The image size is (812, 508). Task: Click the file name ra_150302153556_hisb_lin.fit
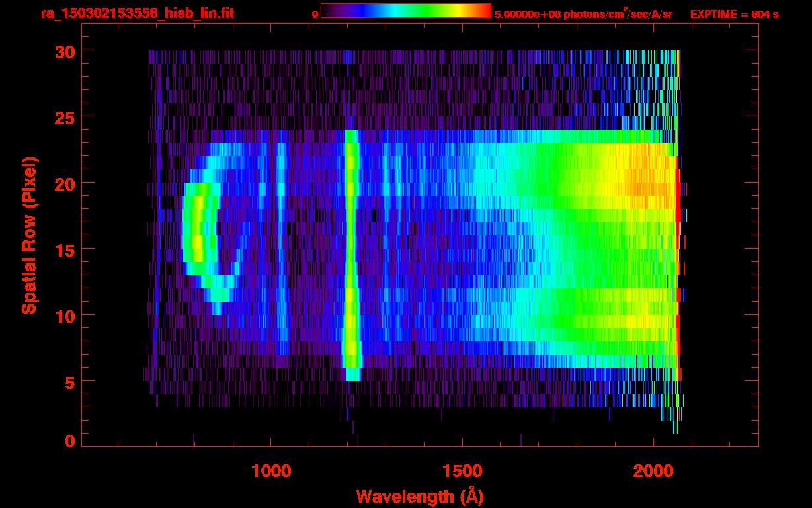[x=136, y=13]
